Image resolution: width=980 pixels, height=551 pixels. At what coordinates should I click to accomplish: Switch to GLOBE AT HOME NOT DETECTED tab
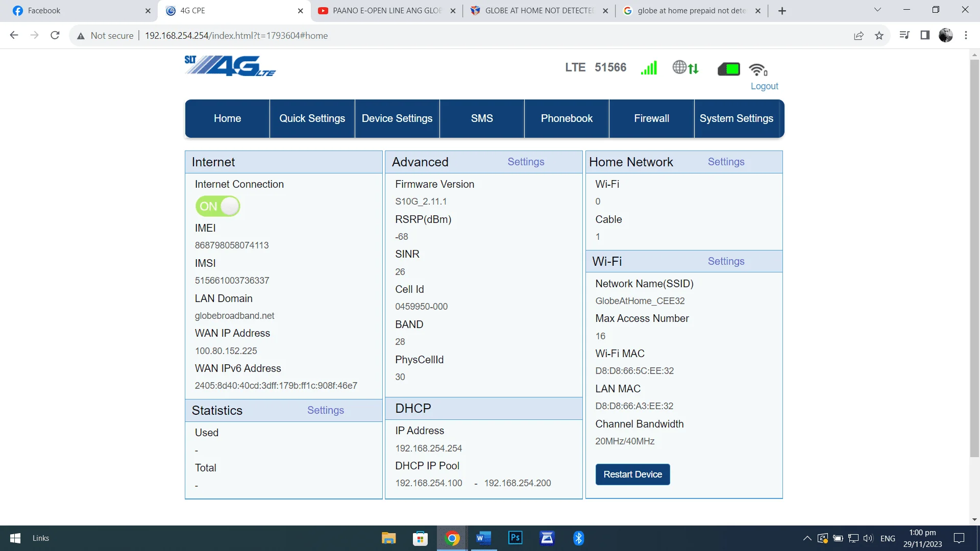point(539,11)
